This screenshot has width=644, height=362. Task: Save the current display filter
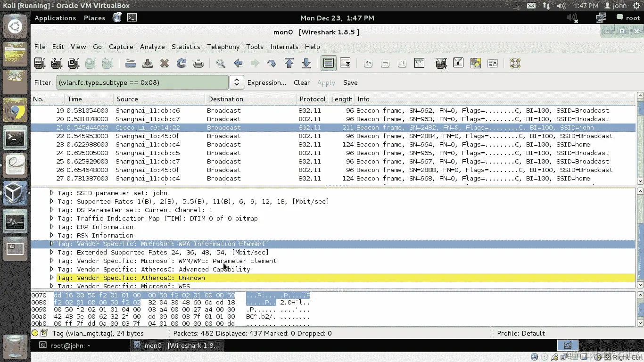point(350,82)
